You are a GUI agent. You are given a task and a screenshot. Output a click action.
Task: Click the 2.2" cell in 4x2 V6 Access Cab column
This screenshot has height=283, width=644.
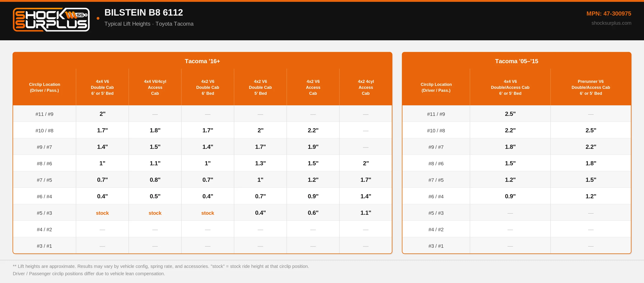(313, 130)
